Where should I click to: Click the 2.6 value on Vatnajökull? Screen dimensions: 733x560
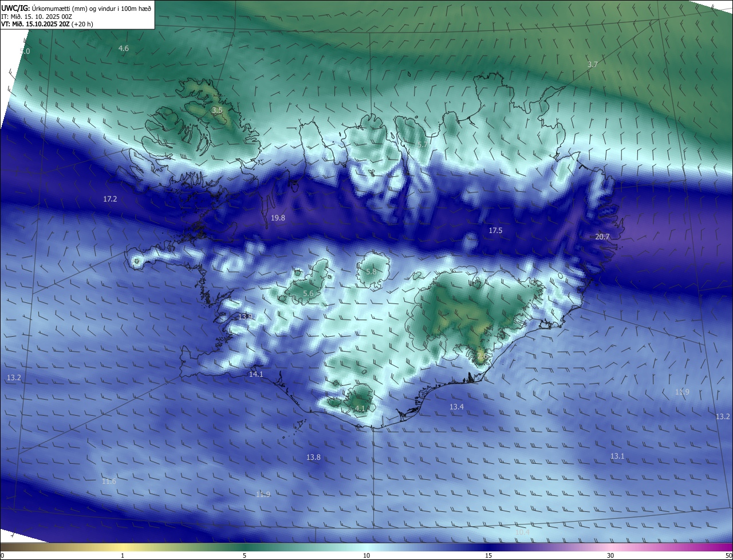tap(482, 356)
